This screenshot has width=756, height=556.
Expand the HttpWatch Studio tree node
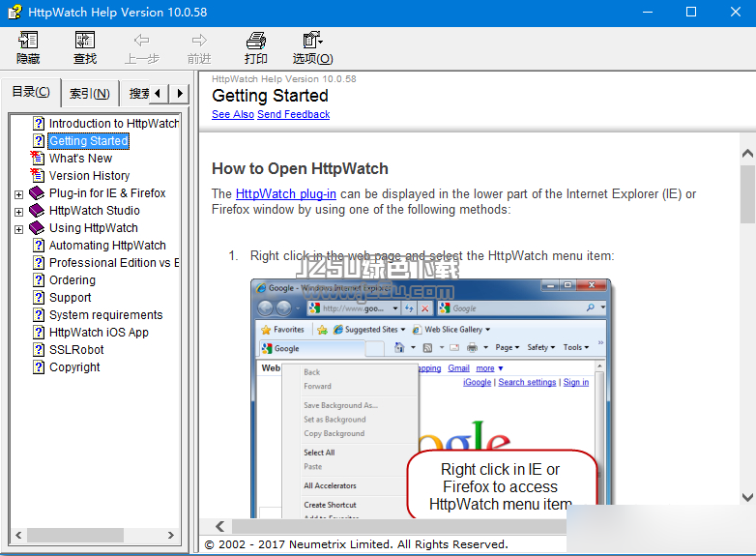tap(18, 212)
